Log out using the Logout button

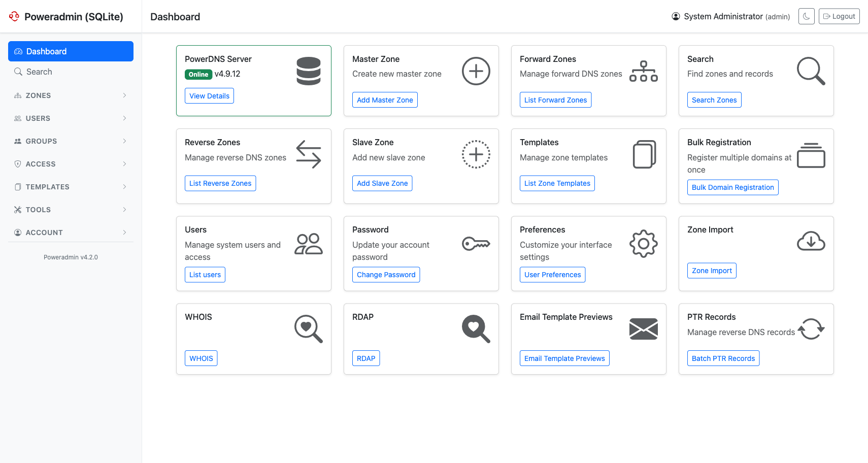point(839,16)
